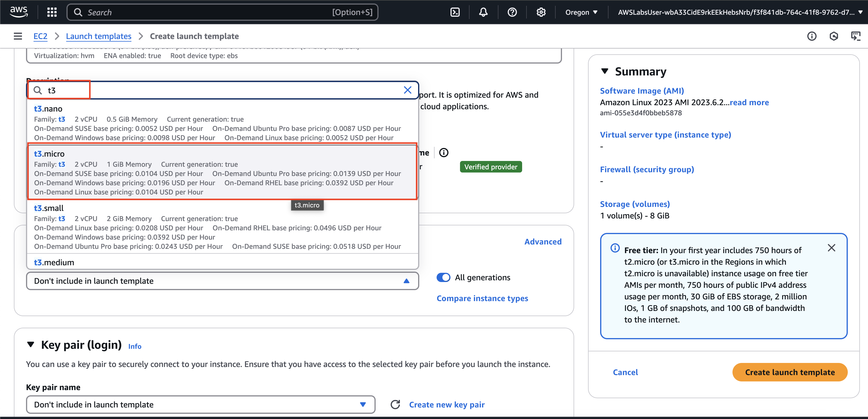Launch CloudShell from the top bar
The height and width of the screenshot is (419, 868).
pos(455,12)
